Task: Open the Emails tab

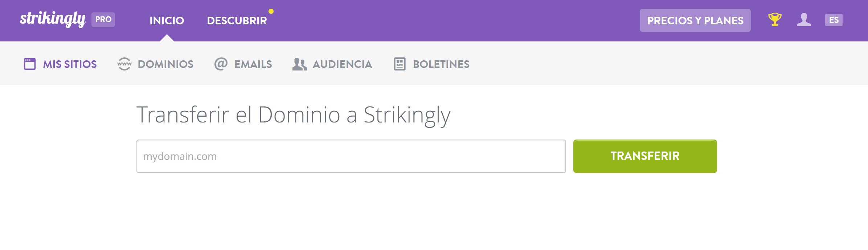Action: [x=253, y=64]
